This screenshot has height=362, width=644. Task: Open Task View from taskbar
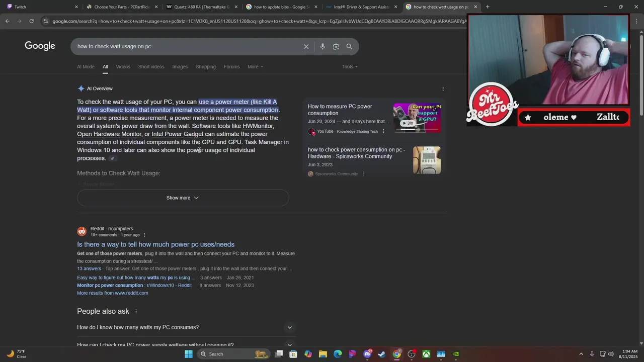point(279,354)
